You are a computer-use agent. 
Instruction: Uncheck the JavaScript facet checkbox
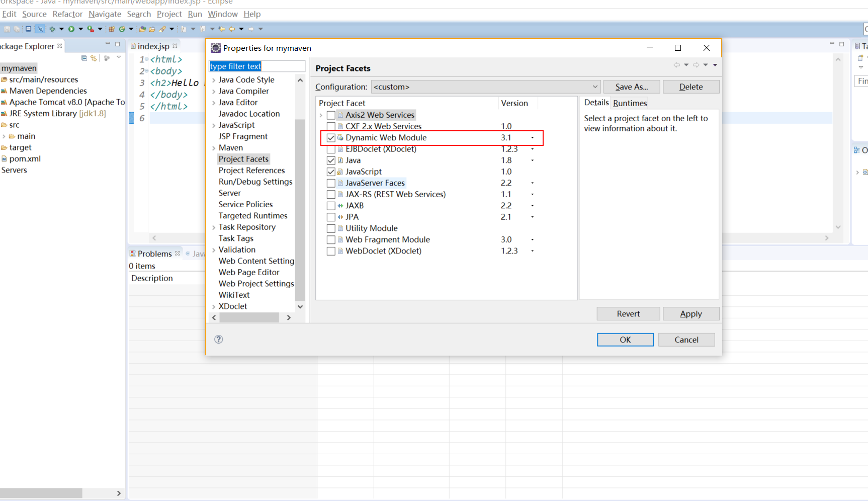click(331, 172)
